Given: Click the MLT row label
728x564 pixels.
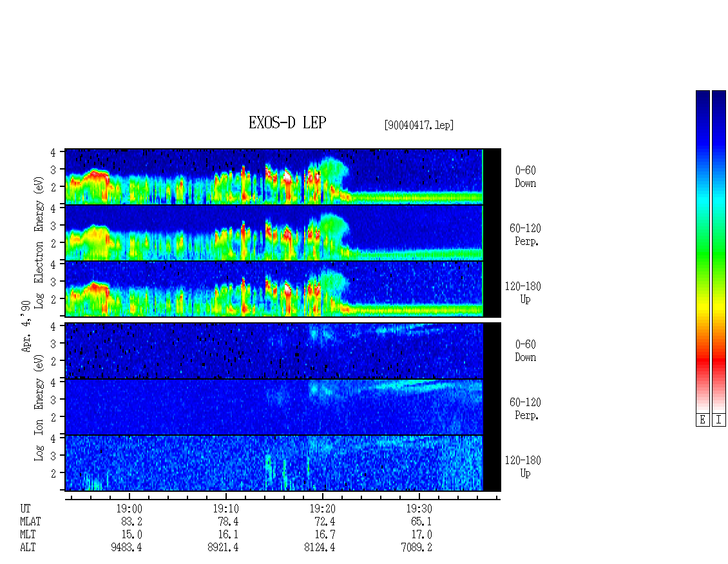Looking at the screenshot, I should (x=28, y=535).
